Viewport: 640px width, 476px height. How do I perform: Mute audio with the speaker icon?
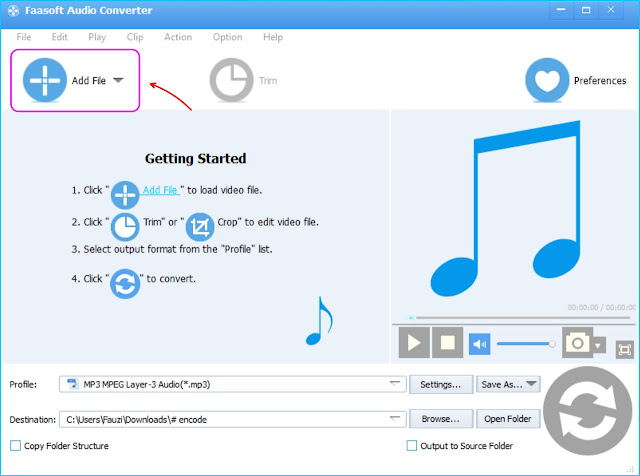pyautogui.click(x=479, y=344)
